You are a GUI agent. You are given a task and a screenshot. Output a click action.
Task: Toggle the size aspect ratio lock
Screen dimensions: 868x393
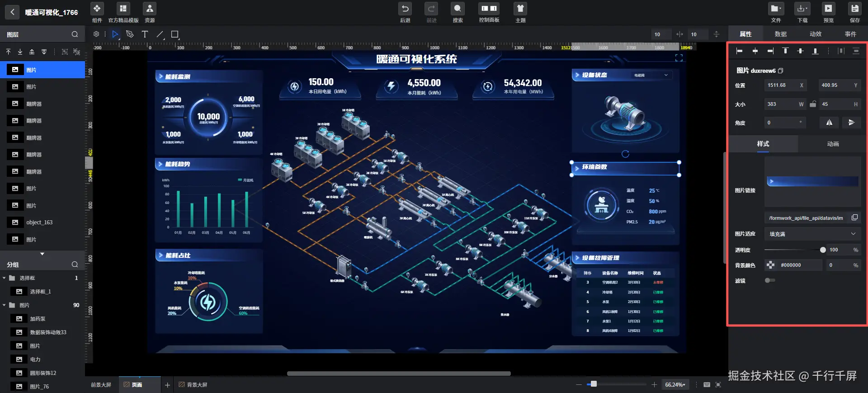pos(813,104)
